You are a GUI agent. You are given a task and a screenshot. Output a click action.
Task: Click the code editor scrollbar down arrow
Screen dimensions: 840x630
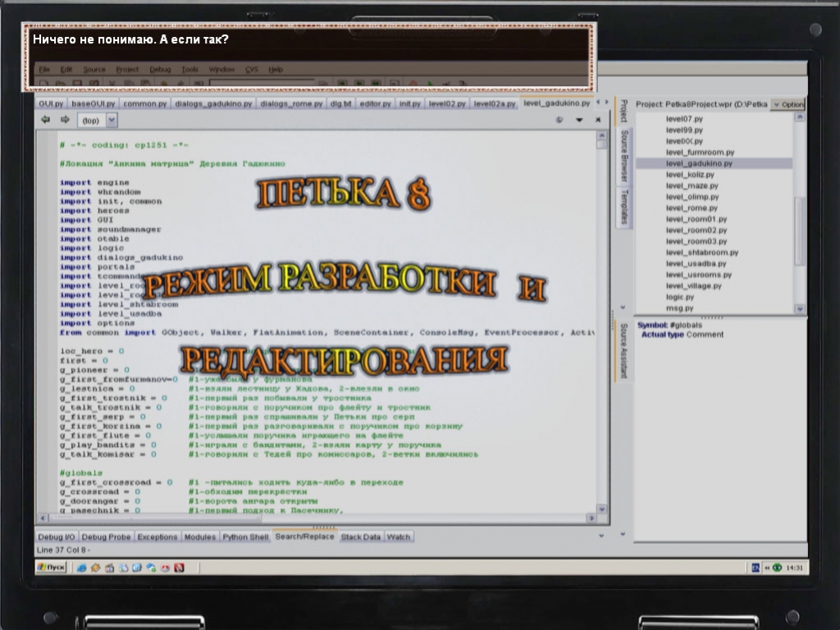point(601,509)
